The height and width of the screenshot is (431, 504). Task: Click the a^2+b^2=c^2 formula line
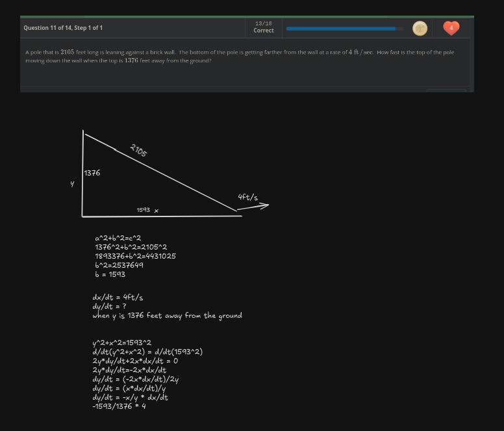coord(118,239)
